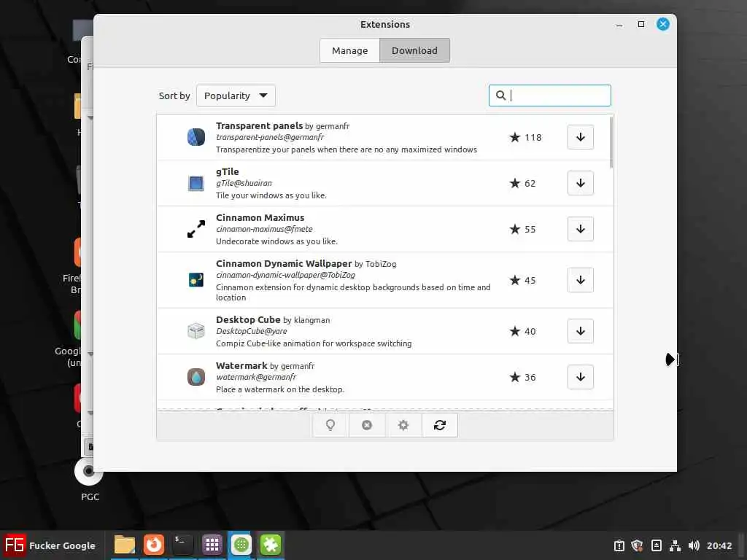Click the uninstall circle-x button
747x560 pixels.
pyautogui.click(x=367, y=425)
